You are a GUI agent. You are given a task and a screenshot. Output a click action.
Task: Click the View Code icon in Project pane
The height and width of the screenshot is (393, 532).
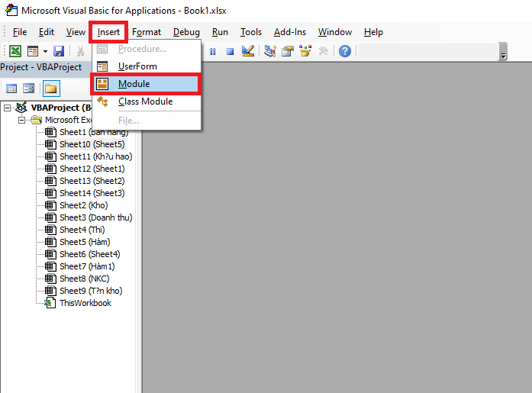pos(11,89)
